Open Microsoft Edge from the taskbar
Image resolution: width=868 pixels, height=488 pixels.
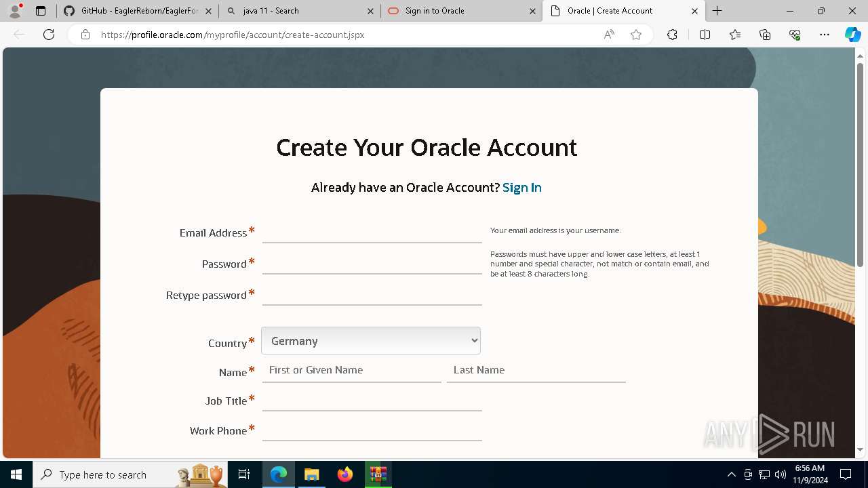279,474
